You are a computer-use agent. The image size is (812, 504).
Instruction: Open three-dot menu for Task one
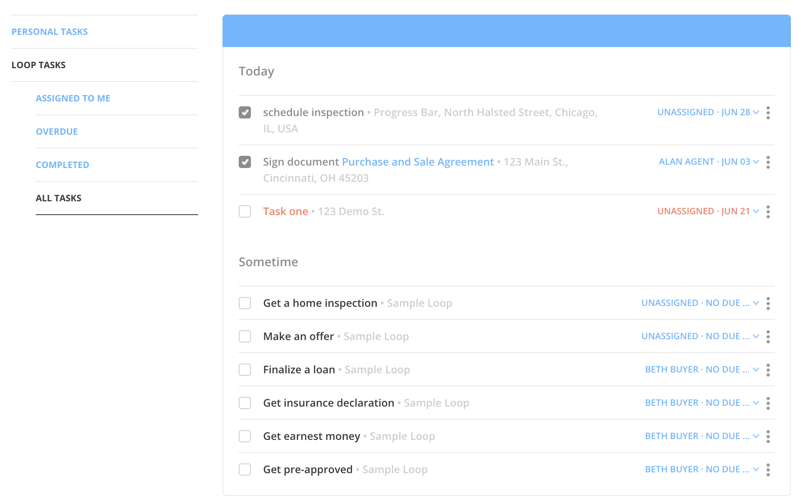(768, 211)
